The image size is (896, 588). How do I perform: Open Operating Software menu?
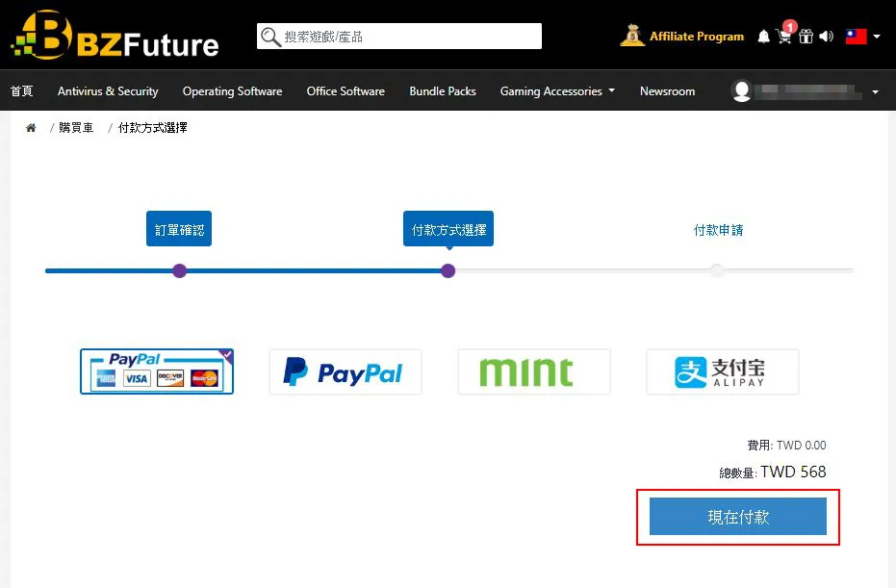(233, 90)
